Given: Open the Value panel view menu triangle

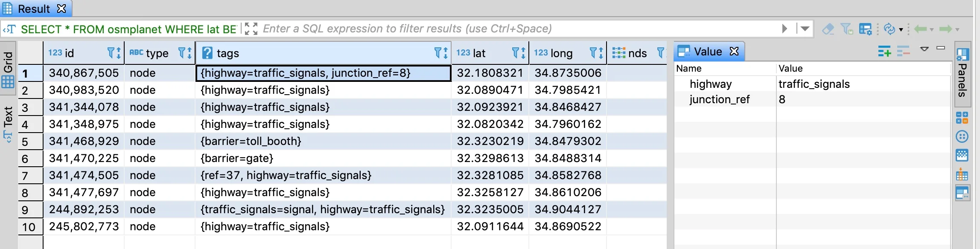Looking at the screenshot, I should (925, 49).
